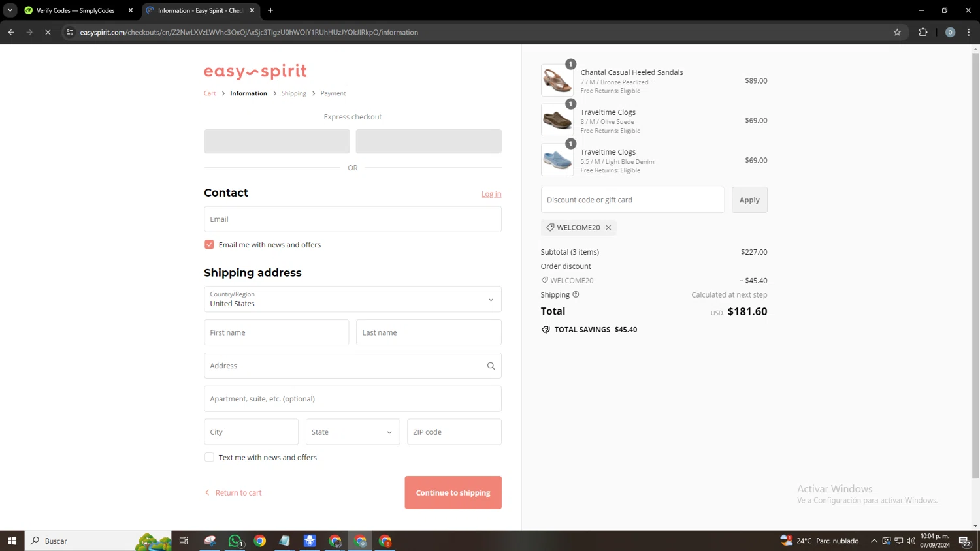Click the browser address bar URL
Viewport: 980px width, 551px height.
(x=249, y=32)
